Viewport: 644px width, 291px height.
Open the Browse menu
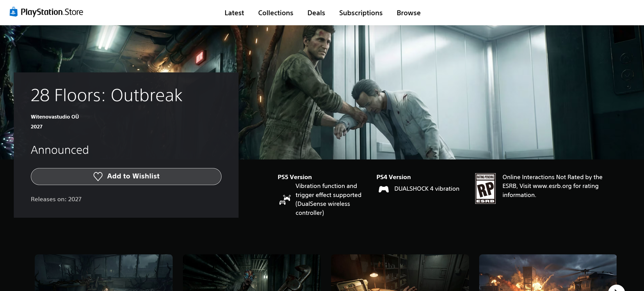(409, 13)
